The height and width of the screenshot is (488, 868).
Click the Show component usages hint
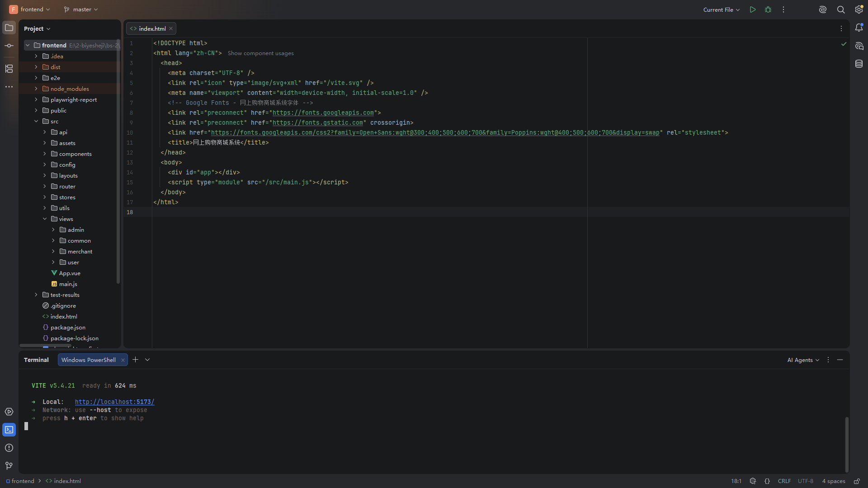coord(260,53)
